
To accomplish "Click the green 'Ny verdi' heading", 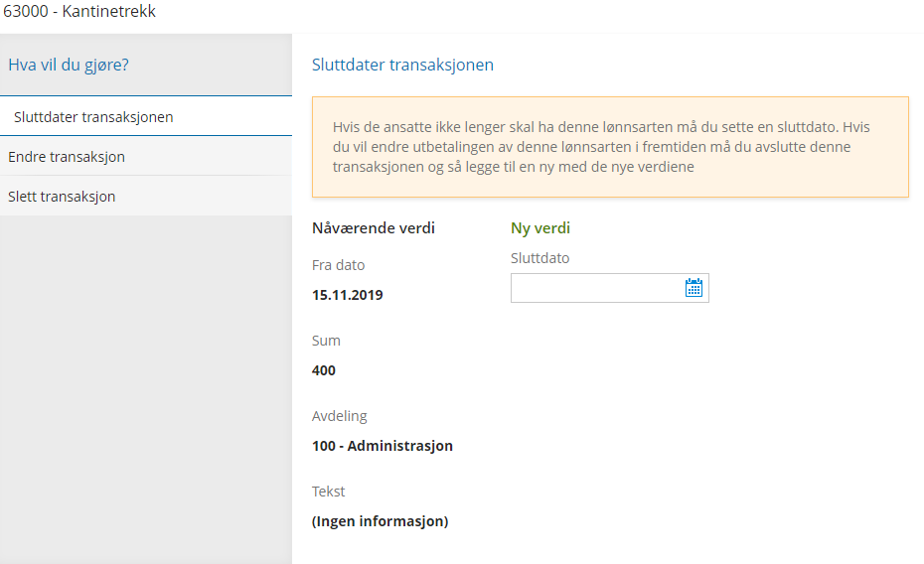I will point(540,228).
